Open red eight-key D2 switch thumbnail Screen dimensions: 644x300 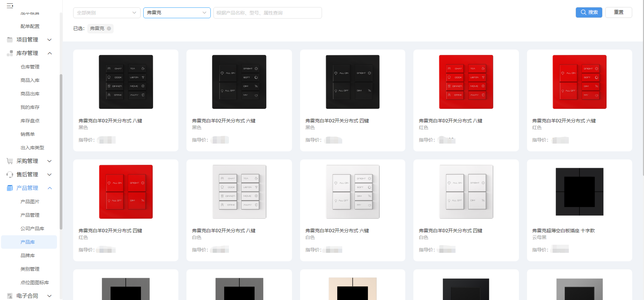pos(466,82)
